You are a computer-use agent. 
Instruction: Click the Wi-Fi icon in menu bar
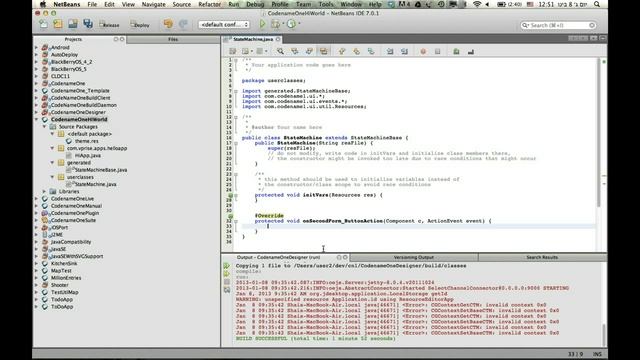click(477, 4)
